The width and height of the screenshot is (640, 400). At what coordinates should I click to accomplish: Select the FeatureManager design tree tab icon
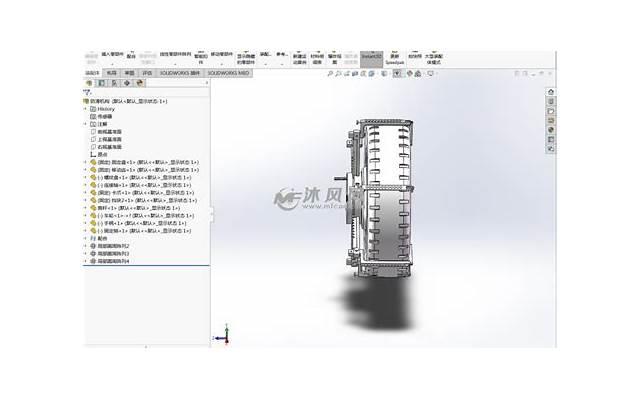[89, 83]
